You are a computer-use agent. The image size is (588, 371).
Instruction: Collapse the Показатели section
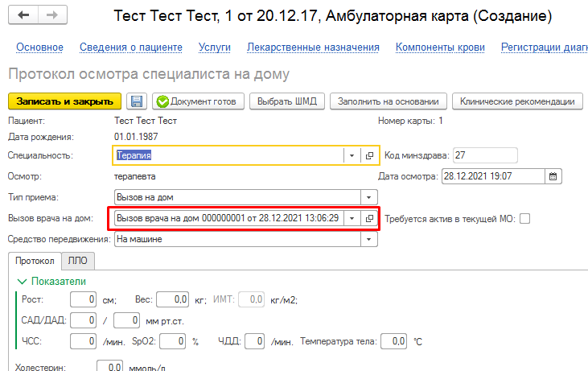click(x=22, y=281)
